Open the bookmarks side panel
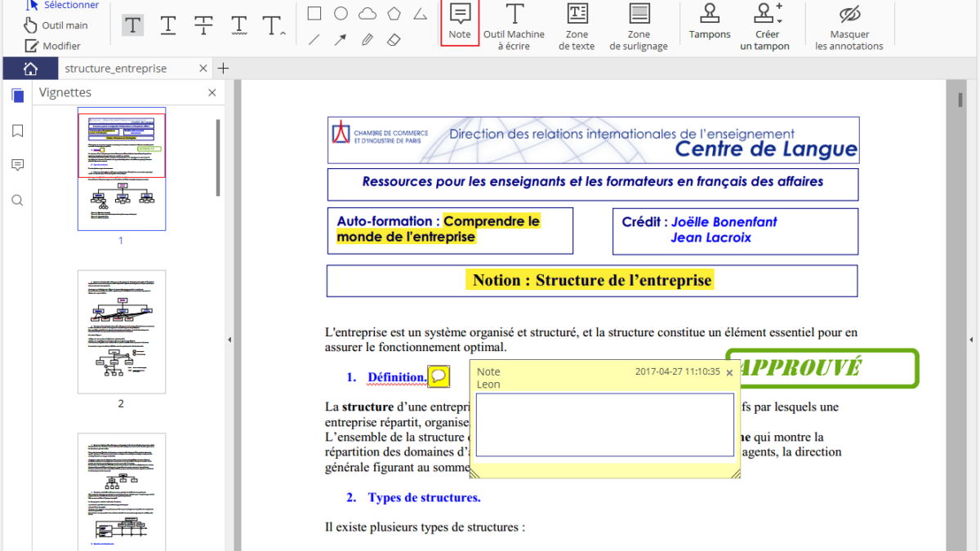Screen dimensions: 980x551 click(x=17, y=131)
